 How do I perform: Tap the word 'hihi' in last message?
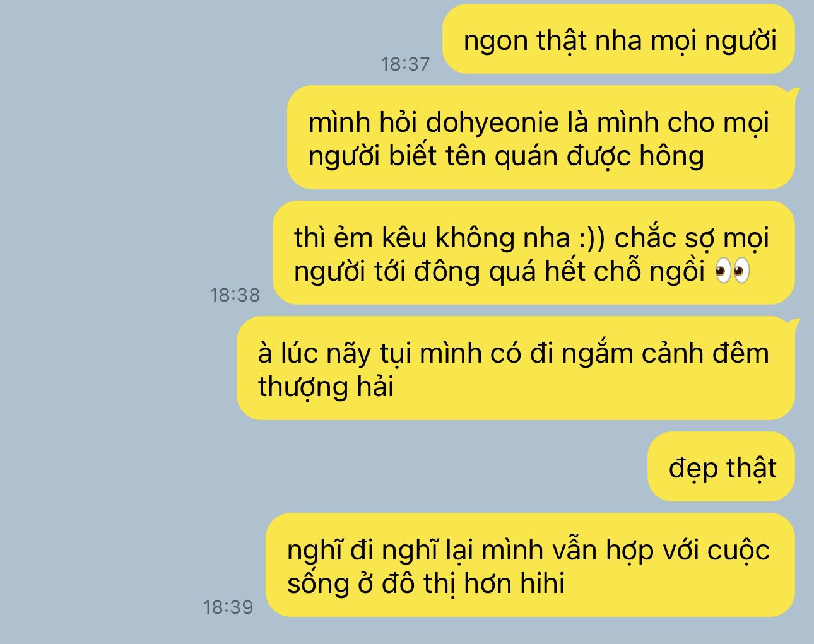click(x=542, y=583)
